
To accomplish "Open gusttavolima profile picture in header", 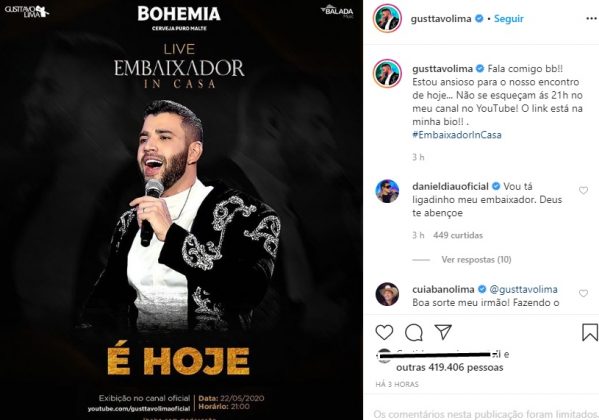I will [x=387, y=18].
